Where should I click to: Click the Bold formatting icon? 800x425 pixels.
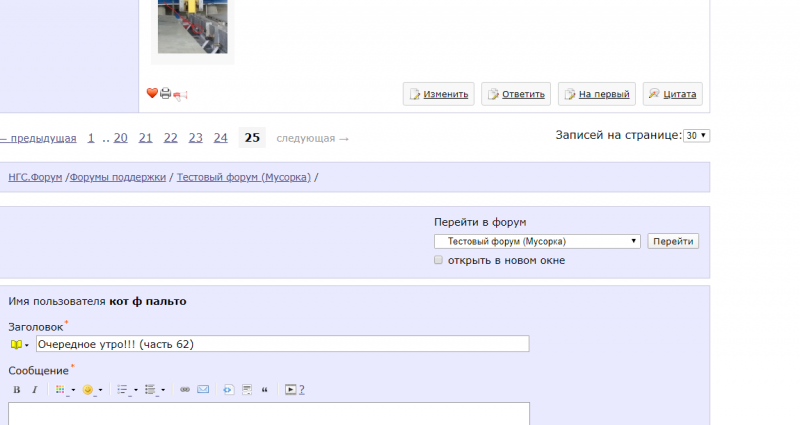click(x=16, y=389)
